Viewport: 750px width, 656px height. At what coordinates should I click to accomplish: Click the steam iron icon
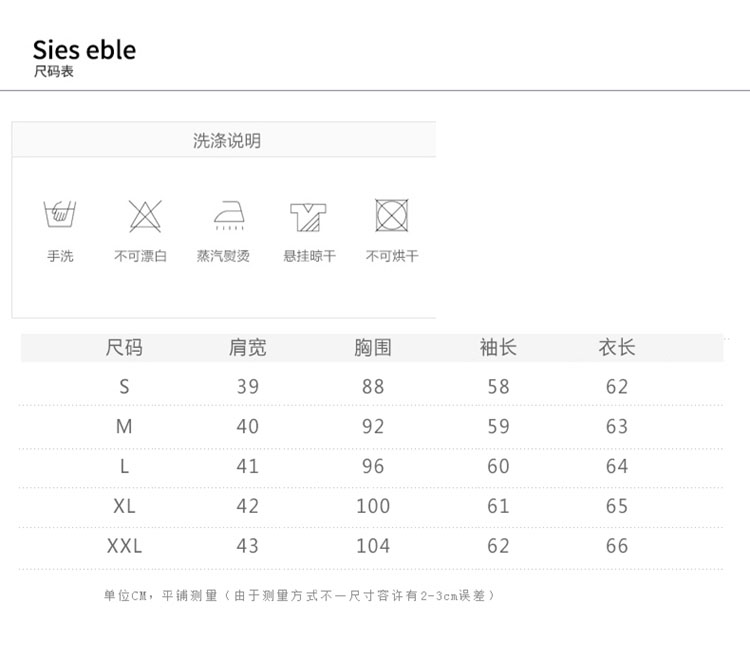click(x=229, y=215)
